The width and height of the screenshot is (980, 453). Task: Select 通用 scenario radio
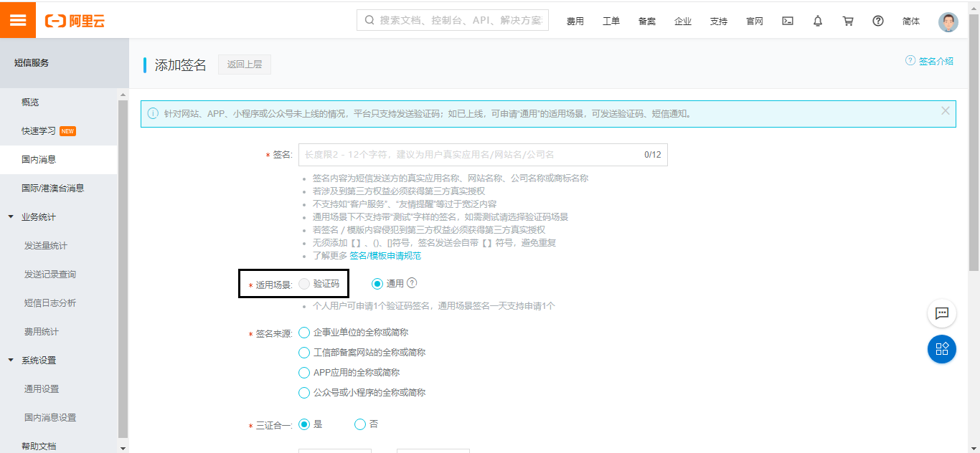pos(377,284)
